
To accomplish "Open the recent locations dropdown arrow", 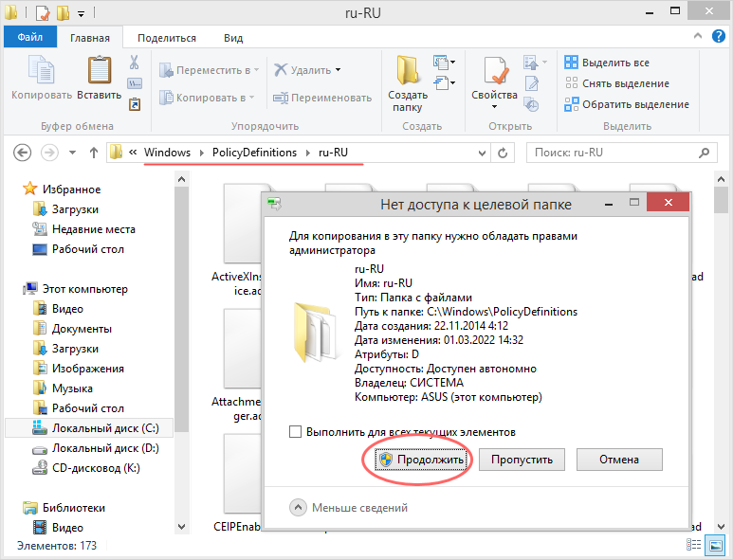I will [72, 153].
